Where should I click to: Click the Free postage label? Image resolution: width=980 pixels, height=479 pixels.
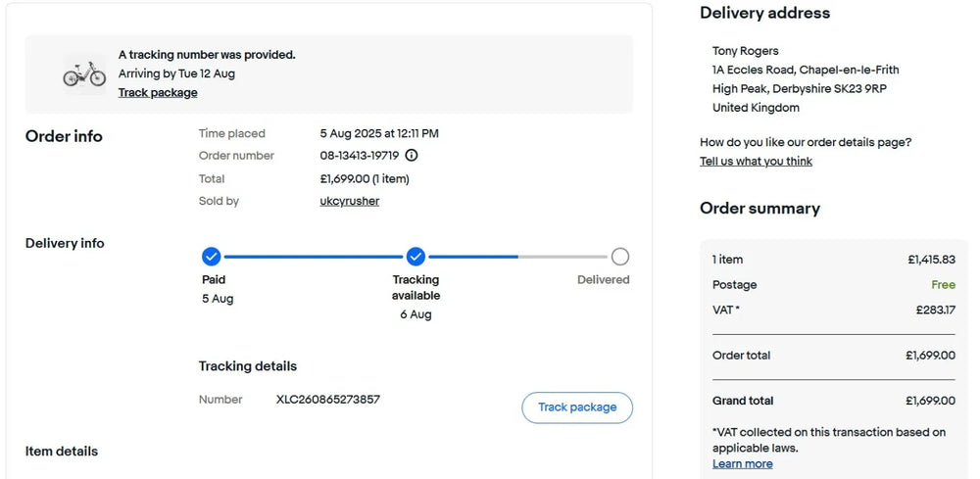point(943,285)
